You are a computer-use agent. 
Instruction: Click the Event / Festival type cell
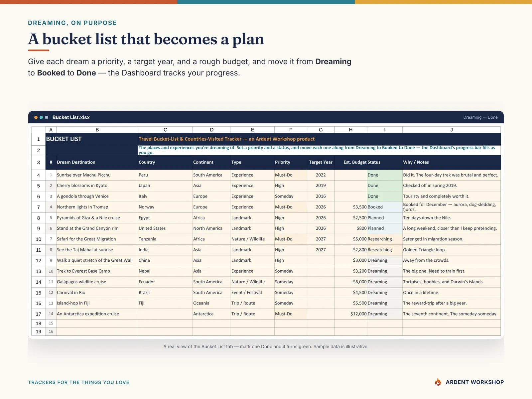[253, 293]
